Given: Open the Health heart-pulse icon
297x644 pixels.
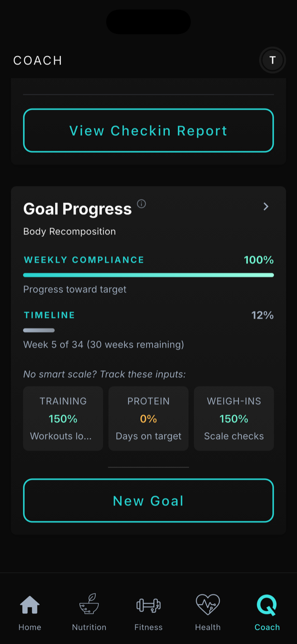Looking at the screenshot, I should [x=208, y=604].
